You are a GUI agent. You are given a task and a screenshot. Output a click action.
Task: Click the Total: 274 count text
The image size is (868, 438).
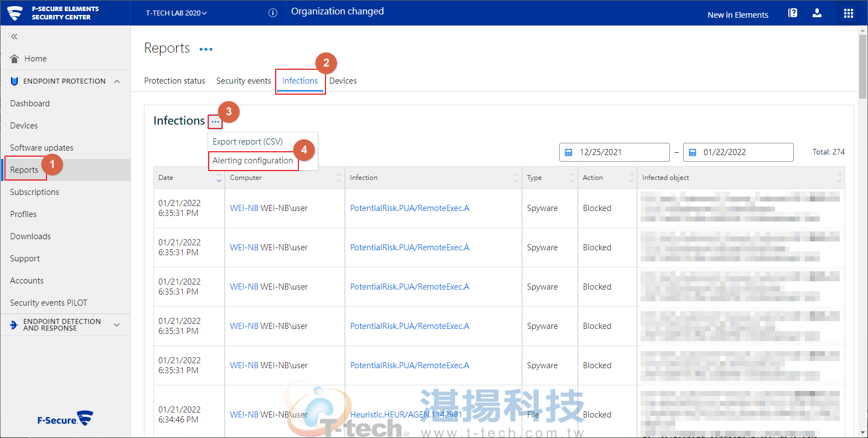[x=829, y=152]
